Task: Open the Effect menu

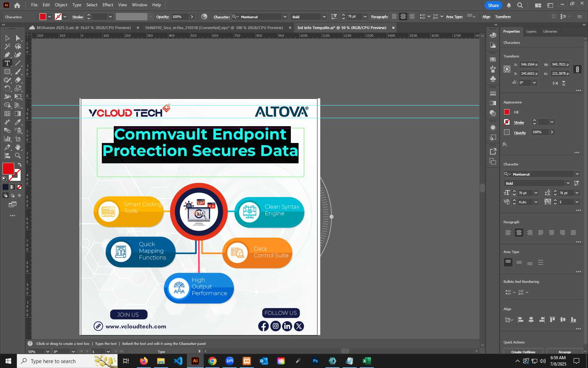Action: click(x=108, y=5)
